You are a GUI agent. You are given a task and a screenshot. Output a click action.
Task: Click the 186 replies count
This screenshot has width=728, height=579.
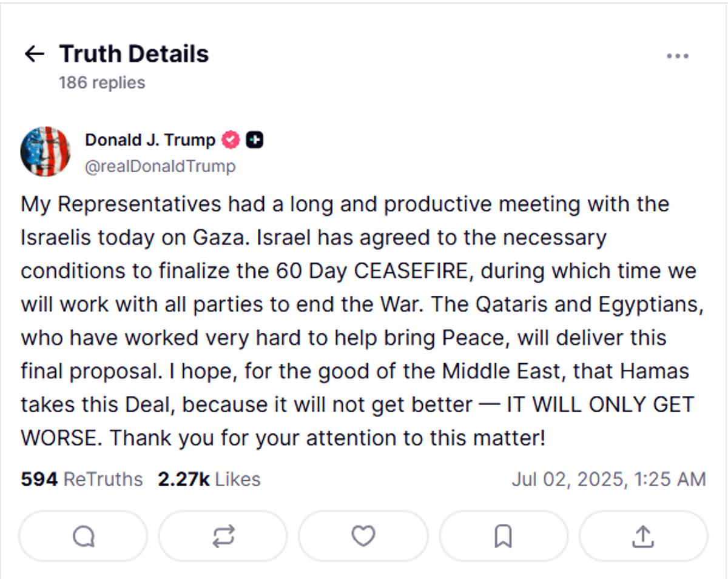pos(102,82)
